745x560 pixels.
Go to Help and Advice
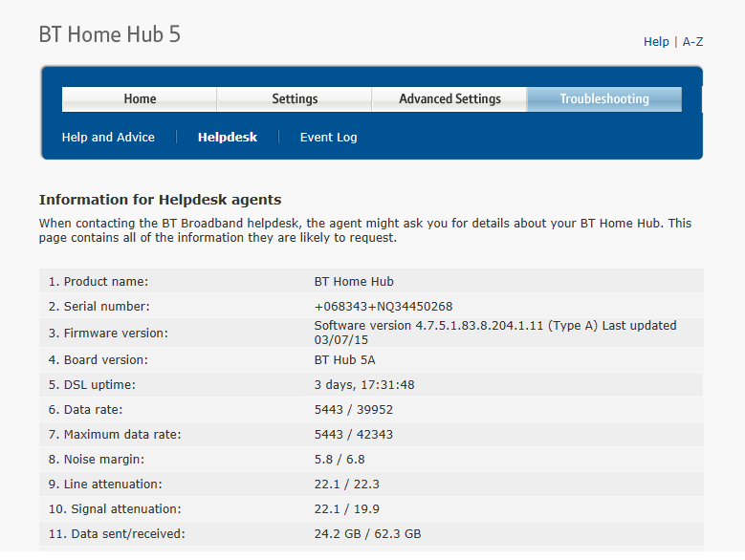point(108,138)
